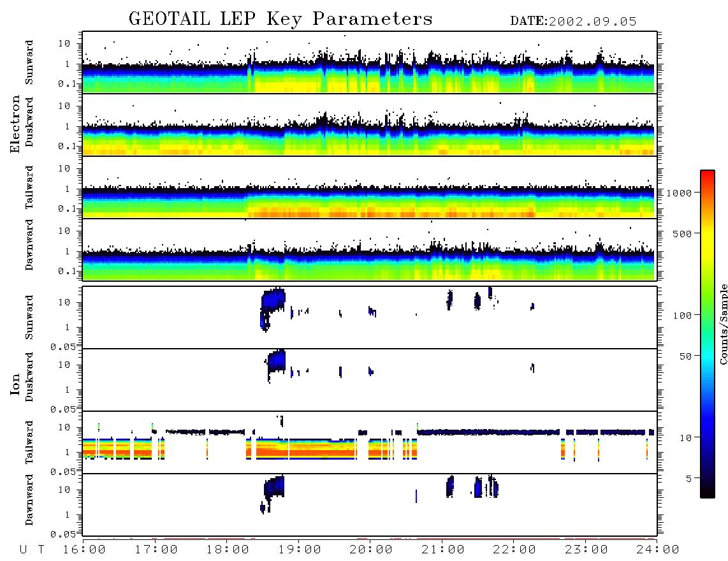Click the '500' colorbar tick label

(683, 234)
